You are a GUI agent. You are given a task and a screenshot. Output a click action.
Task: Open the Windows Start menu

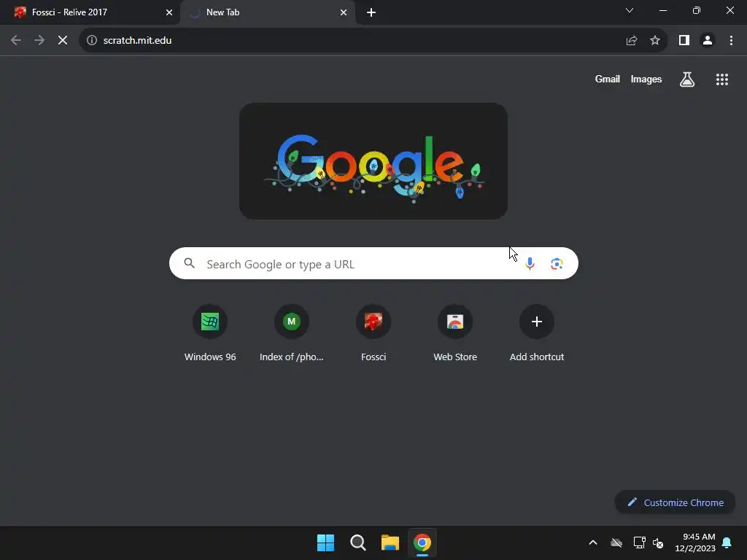pos(326,542)
